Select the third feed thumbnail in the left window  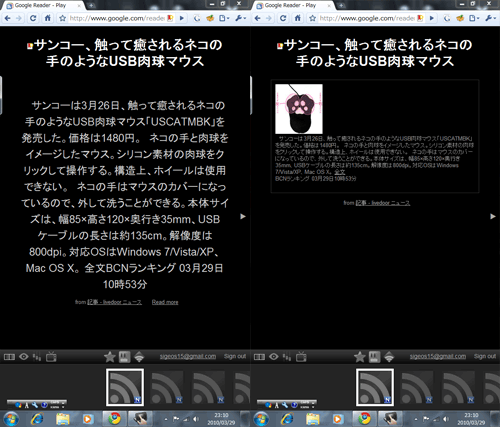click(209, 387)
